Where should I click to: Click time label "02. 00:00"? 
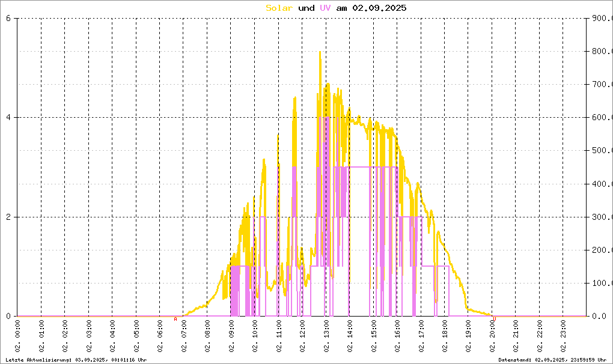[x=17, y=336]
